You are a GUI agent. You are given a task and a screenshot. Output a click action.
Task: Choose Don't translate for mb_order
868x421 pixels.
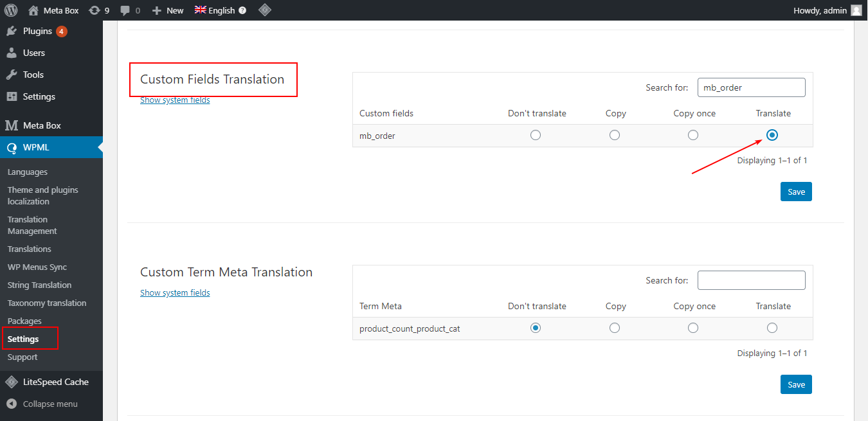coord(536,135)
